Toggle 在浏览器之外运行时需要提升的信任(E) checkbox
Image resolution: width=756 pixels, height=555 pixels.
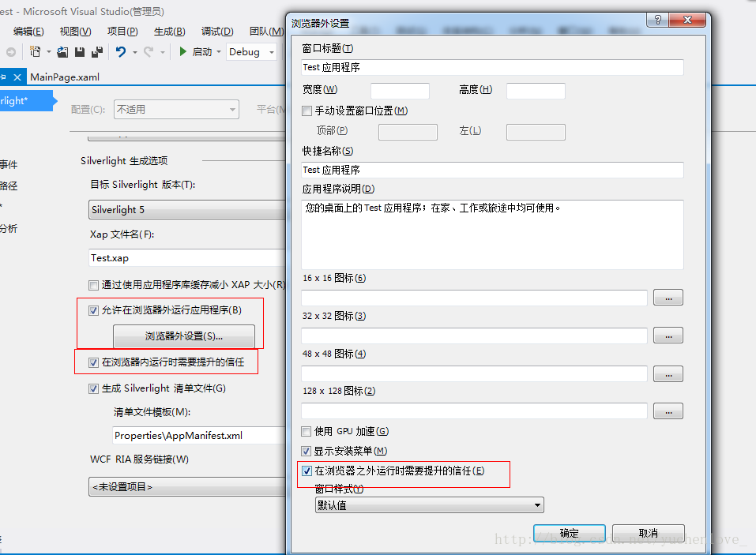coord(307,471)
